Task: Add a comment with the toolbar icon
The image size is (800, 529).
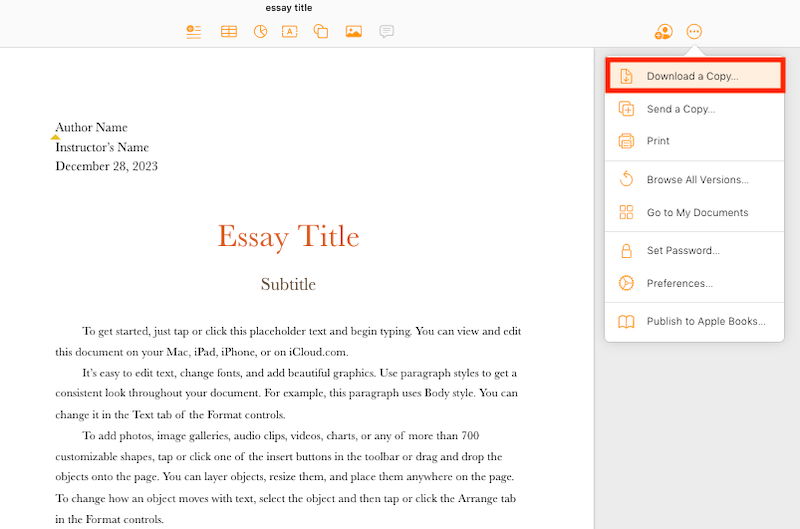Action: point(386,32)
